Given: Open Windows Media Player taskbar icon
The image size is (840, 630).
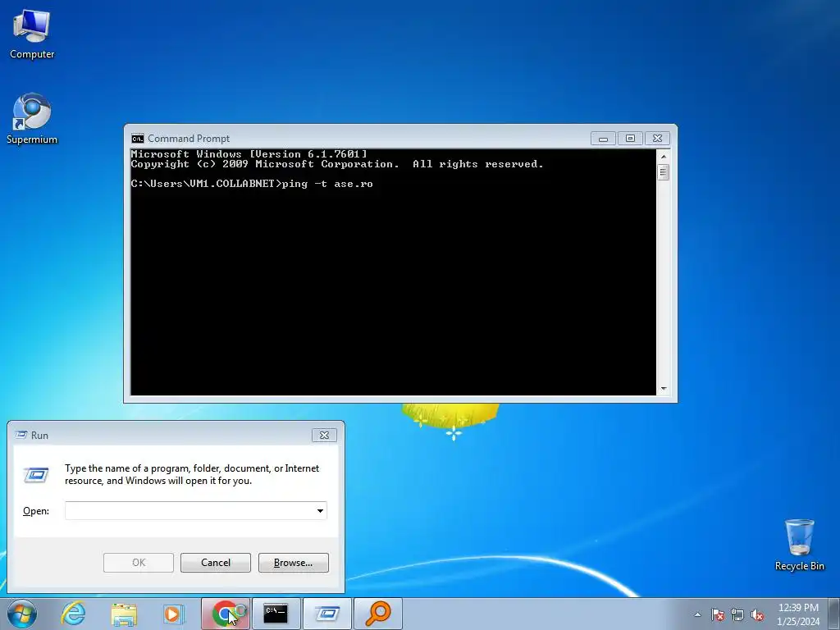Looking at the screenshot, I should [x=173, y=614].
